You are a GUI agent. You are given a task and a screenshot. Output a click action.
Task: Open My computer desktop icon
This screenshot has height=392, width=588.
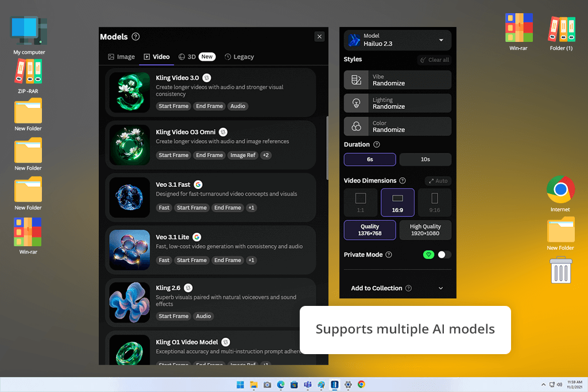coord(29,36)
